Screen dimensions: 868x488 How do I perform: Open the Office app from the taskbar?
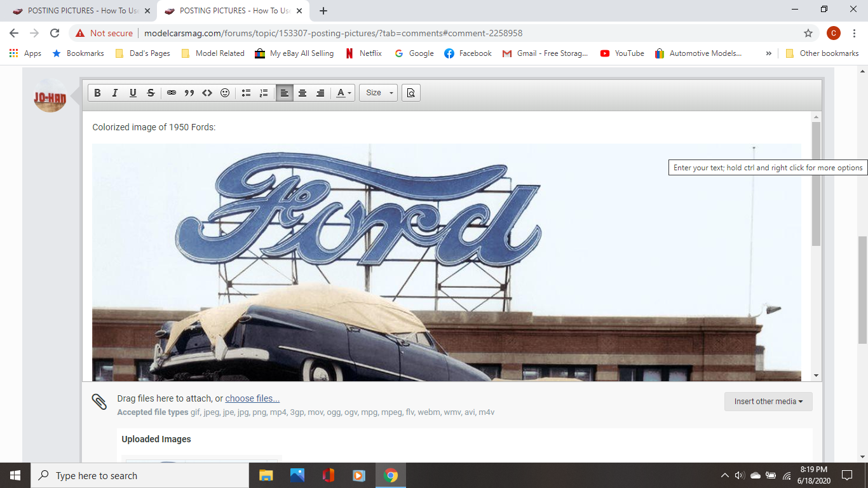click(x=328, y=475)
